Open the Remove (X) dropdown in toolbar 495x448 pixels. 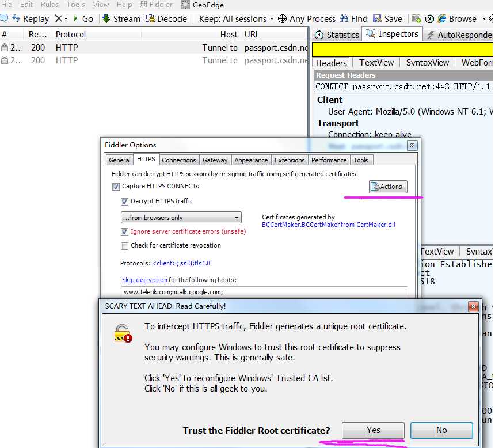click(61, 18)
